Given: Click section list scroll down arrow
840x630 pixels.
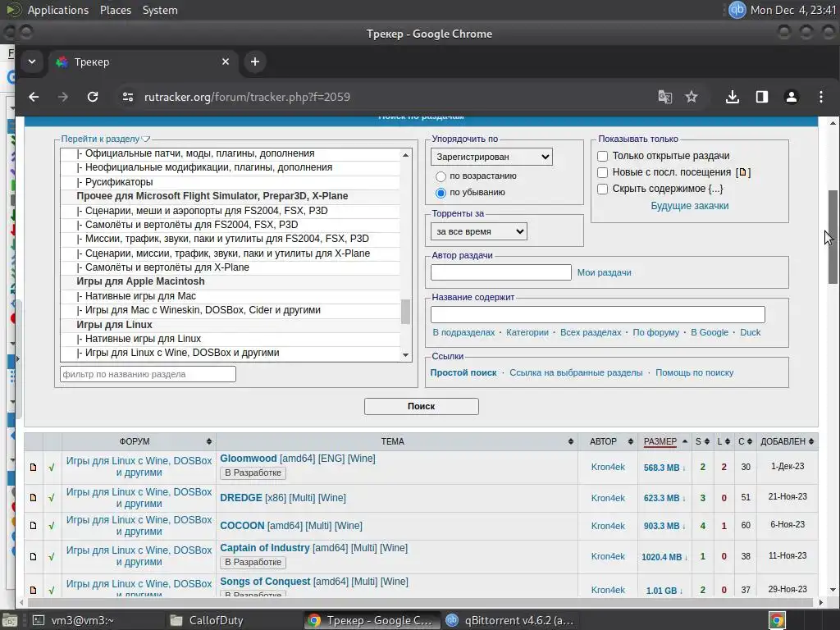Looking at the screenshot, I should pyautogui.click(x=405, y=355).
